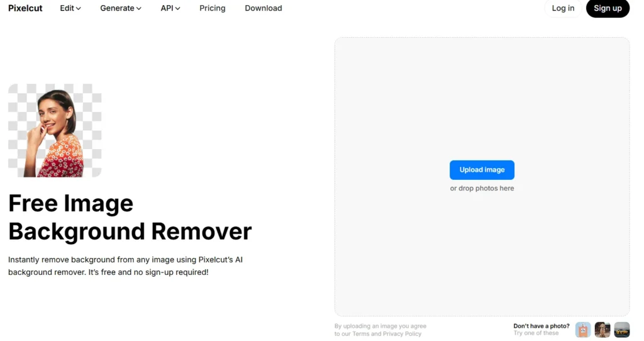Image resolution: width=644 pixels, height=341 pixels.
Task: Click the 'By uploading an image you agree' text
Action: tap(380, 326)
